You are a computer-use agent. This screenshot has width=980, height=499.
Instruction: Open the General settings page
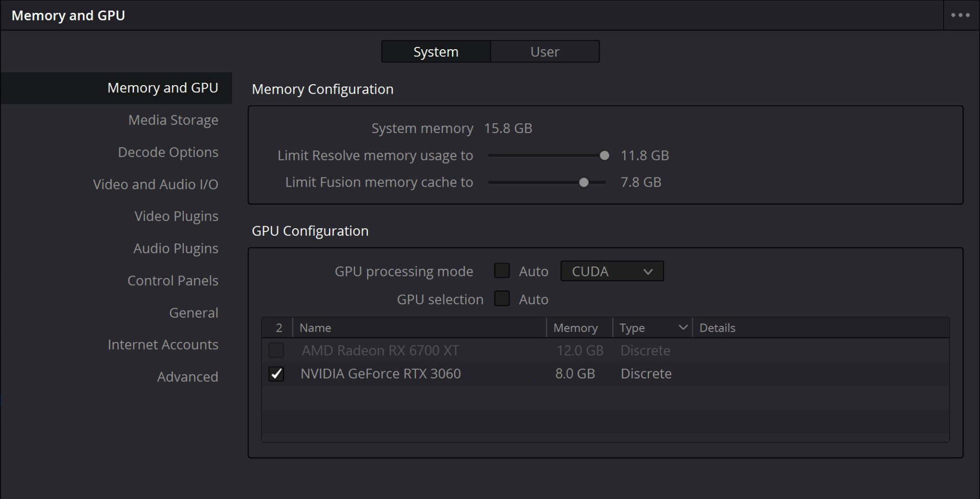point(193,312)
